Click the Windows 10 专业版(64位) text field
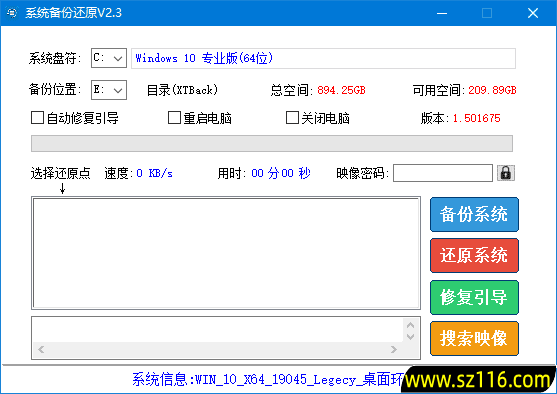 (x=323, y=58)
